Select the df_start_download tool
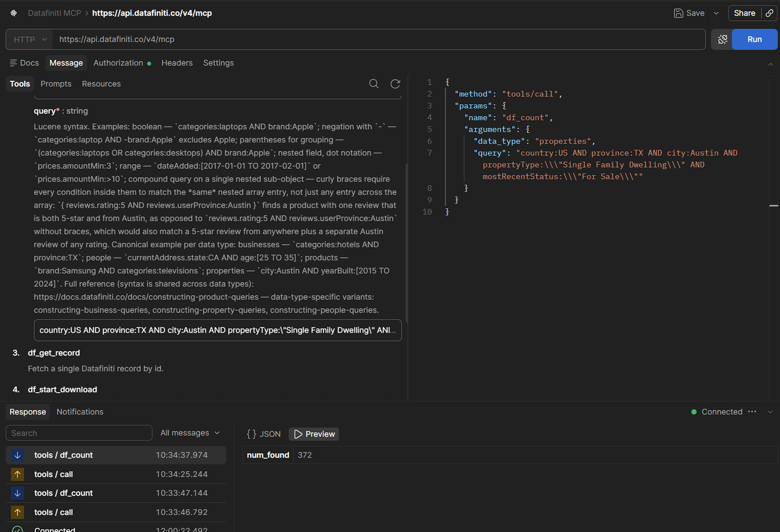Screen dimensions: 780x532 [x=62, y=389]
